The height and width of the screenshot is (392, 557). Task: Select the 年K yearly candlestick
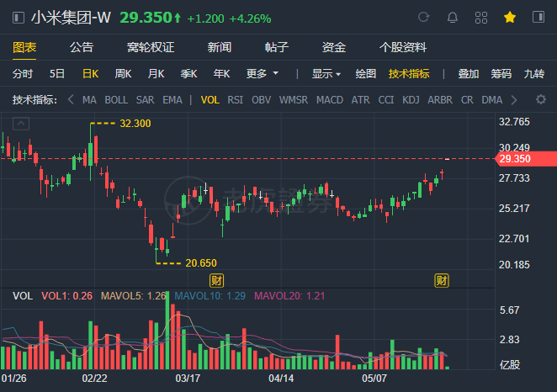[x=221, y=74]
